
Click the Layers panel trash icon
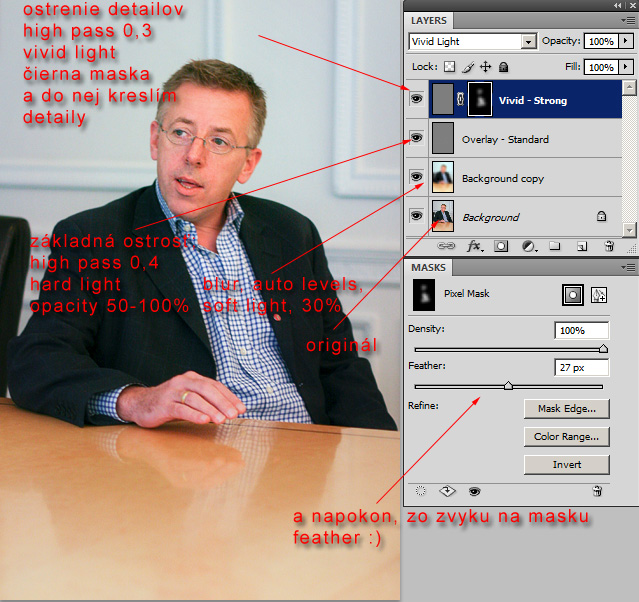(608, 245)
